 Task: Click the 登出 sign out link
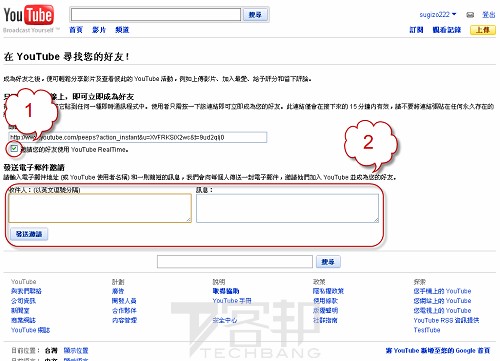[x=489, y=15]
